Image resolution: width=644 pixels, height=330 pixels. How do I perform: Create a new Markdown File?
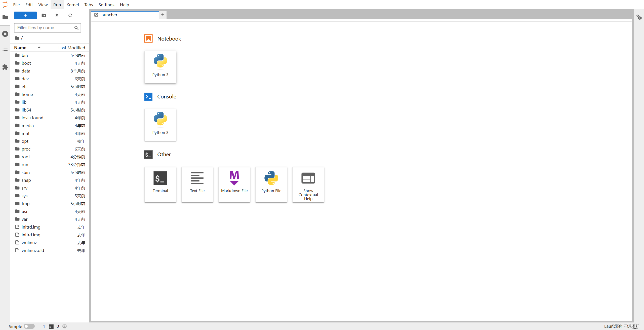click(x=234, y=185)
